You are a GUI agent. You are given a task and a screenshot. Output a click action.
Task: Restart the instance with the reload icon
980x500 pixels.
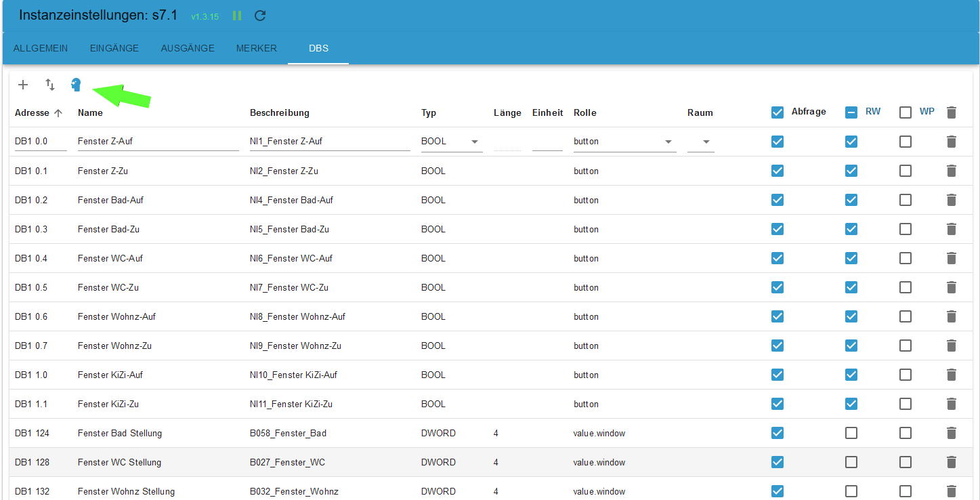[x=260, y=16]
